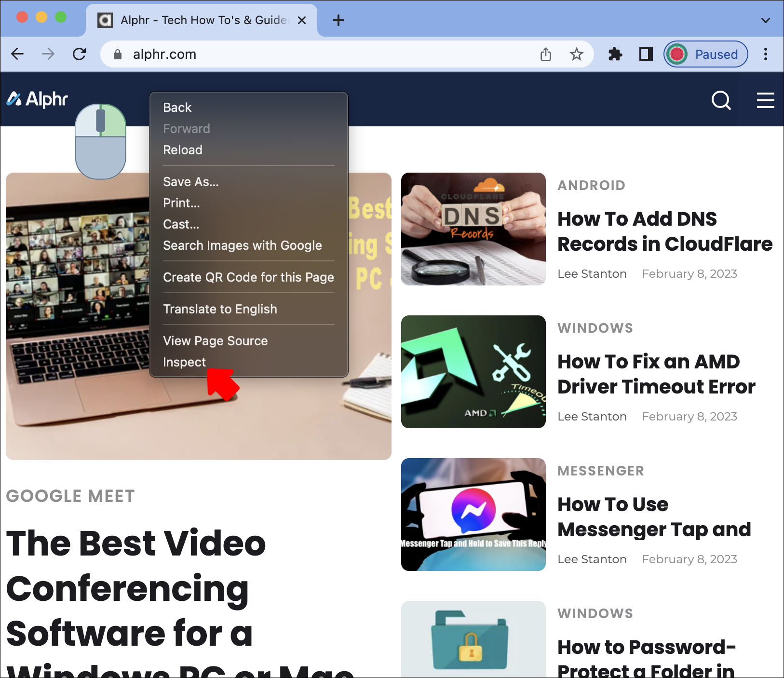
Task: Choose Reload in the context menu
Action: pyautogui.click(x=249, y=150)
